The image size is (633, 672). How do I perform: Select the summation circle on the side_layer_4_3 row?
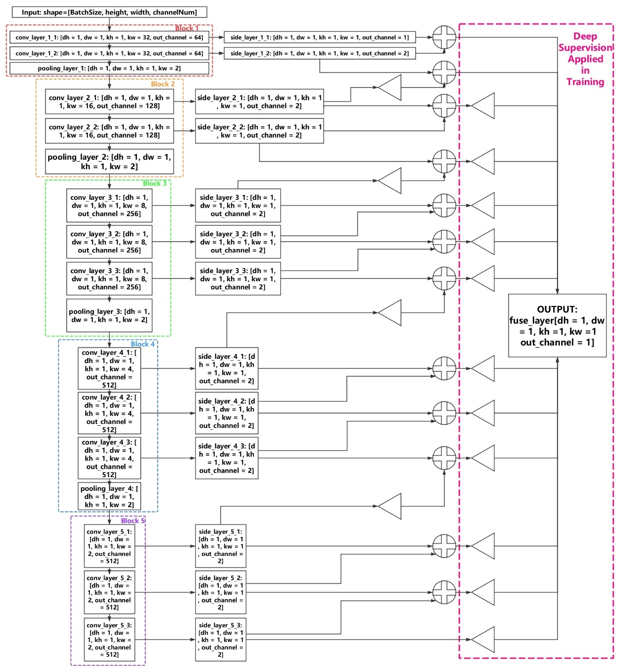[x=444, y=458]
